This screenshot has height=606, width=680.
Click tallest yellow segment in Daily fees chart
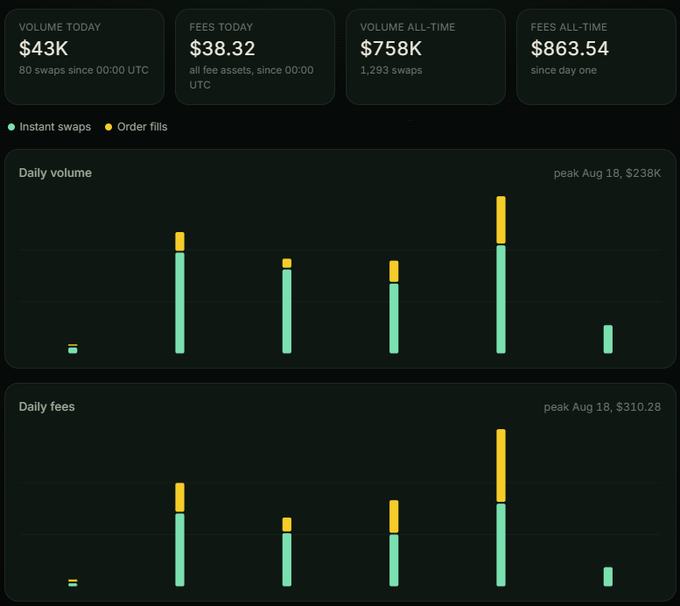coord(501,465)
